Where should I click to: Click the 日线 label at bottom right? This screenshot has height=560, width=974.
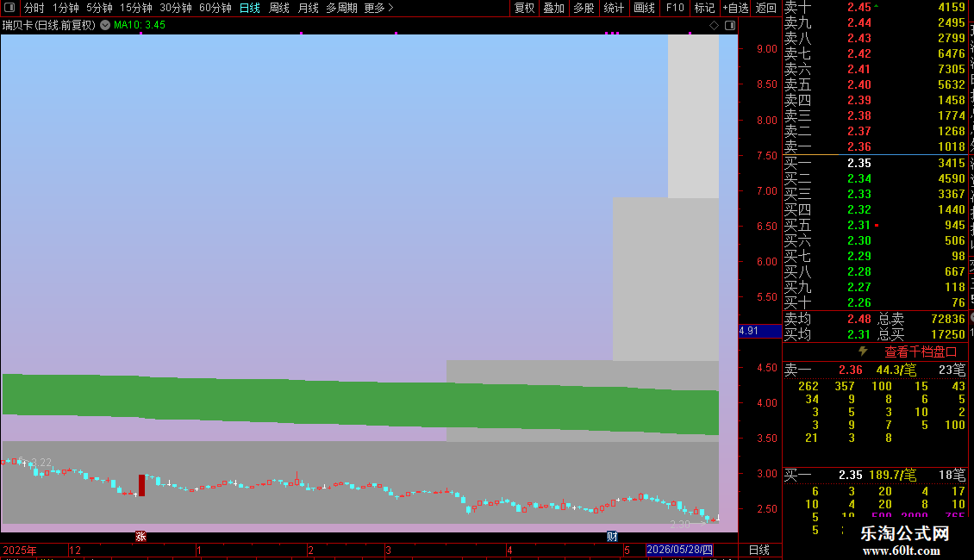point(759,550)
